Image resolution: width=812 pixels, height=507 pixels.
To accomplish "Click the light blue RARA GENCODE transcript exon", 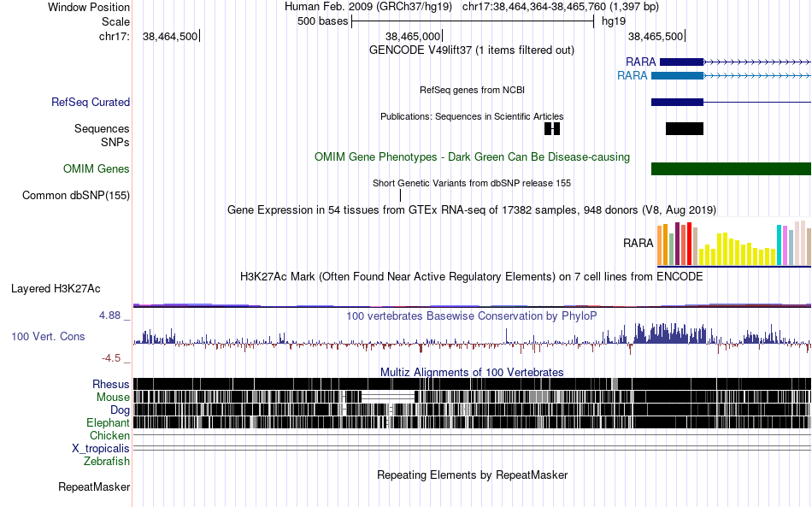I will (677, 75).
